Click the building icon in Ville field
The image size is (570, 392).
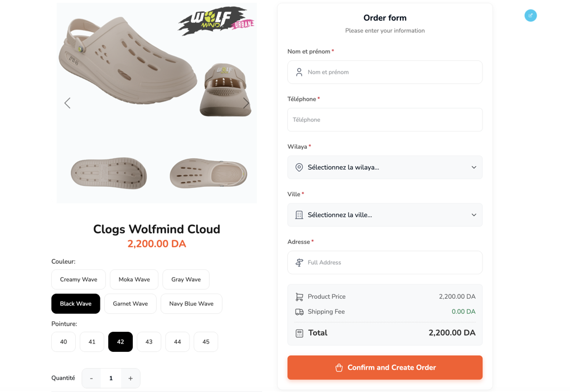click(x=300, y=215)
